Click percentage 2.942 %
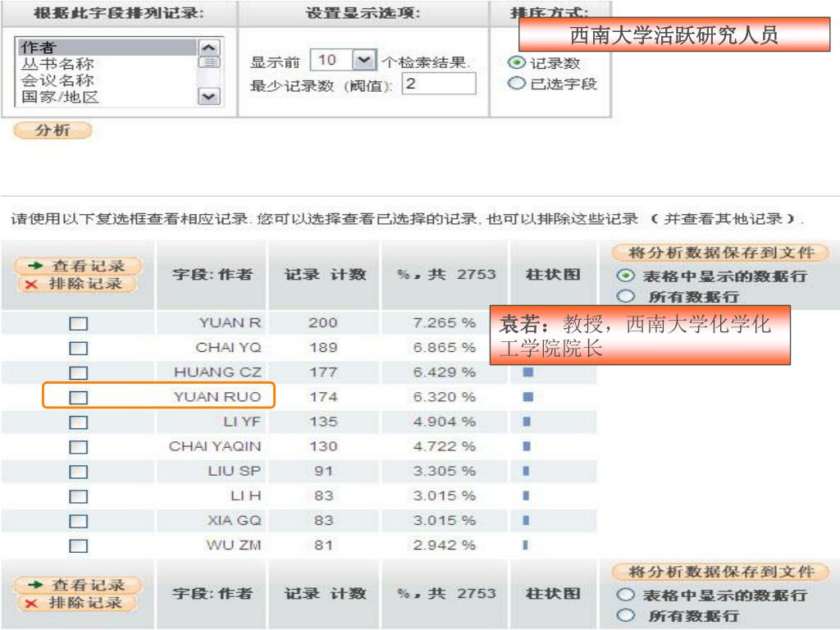 pyautogui.click(x=444, y=545)
